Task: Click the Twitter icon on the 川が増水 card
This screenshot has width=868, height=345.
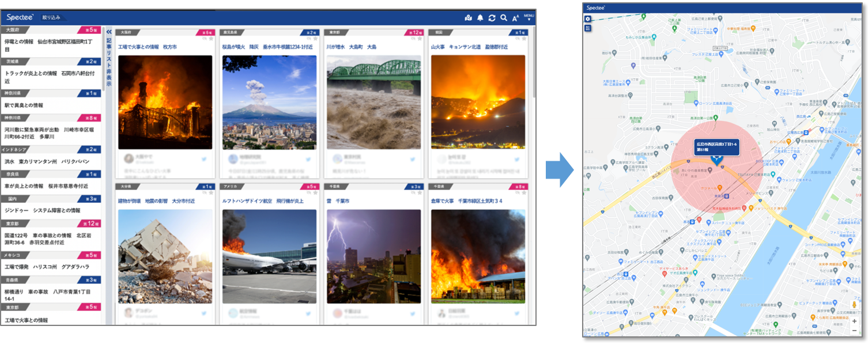Action: [x=412, y=160]
